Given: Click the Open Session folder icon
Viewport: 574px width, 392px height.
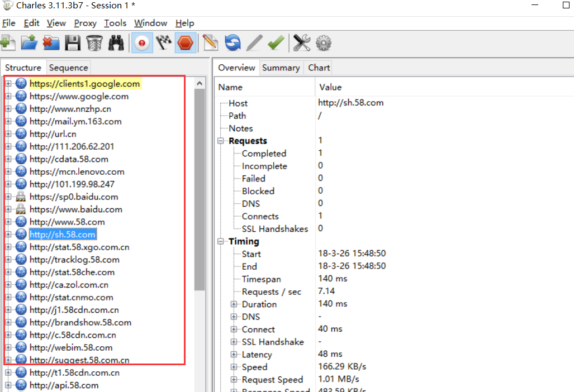Looking at the screenshot, I should [29, 43].
